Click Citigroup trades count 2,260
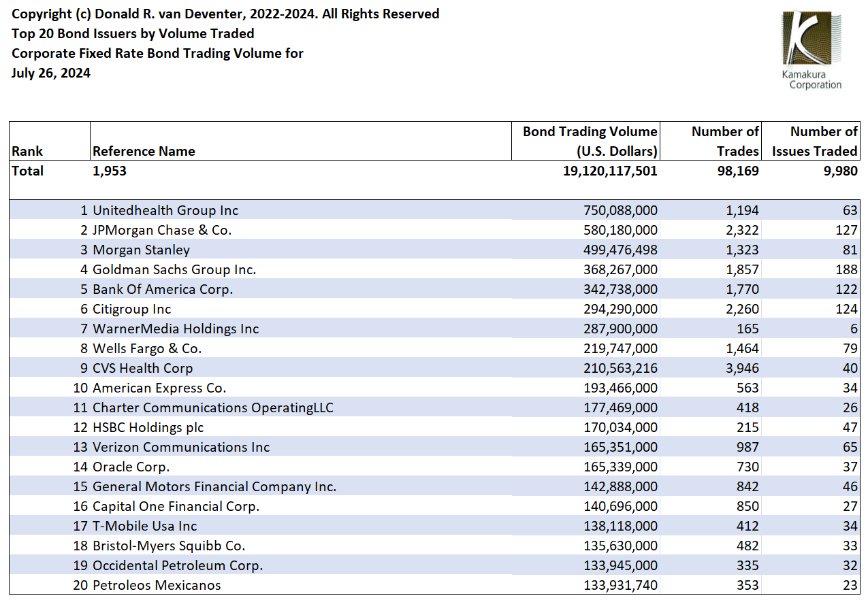This screenshot has width=868, height=600. pyautogui.click(x=743, y=309)
